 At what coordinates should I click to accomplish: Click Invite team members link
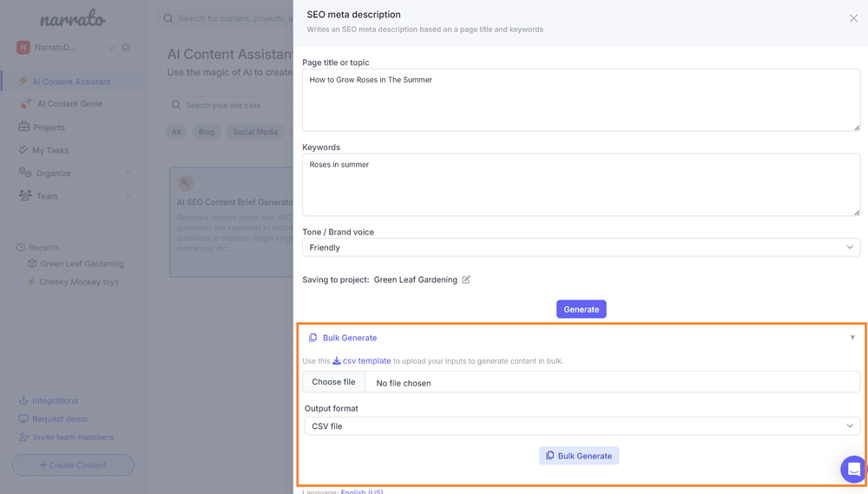tap(73, 437)
